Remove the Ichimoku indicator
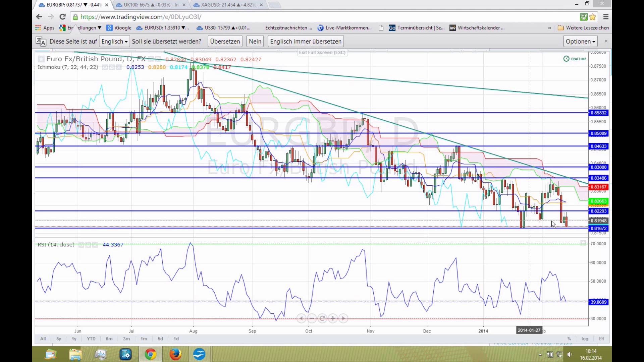Image resolution: width=644 pixels, height=362 pixels. (x=119, y=67)
